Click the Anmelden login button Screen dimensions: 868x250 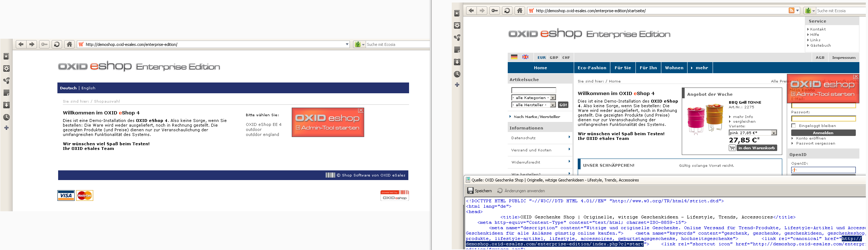pos(823,133)
